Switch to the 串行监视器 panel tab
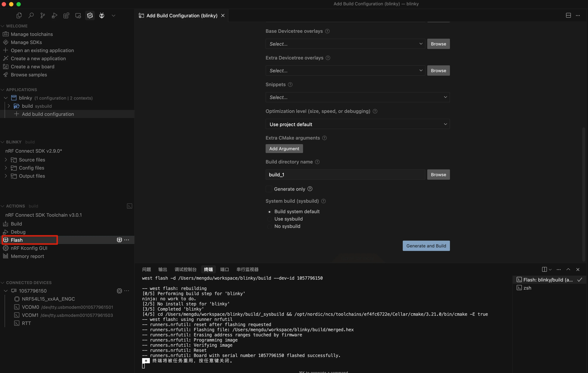Image resolution: width=588 pixels, height=373 pixels. click(x=247, y=270)
